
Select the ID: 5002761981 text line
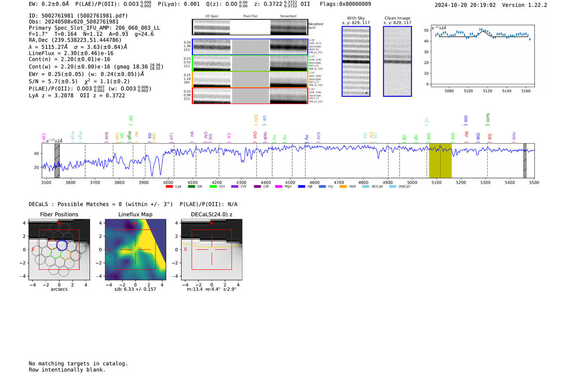(79, 16)
